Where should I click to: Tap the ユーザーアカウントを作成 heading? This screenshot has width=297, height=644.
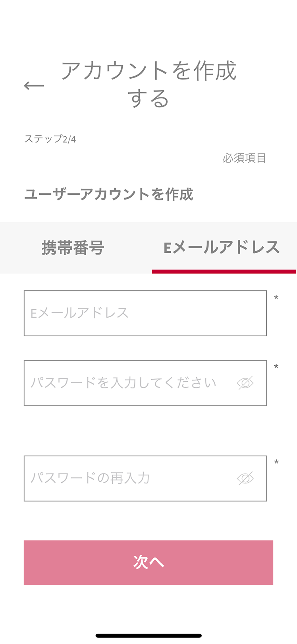pyautogui.click(x=109, y=194)
